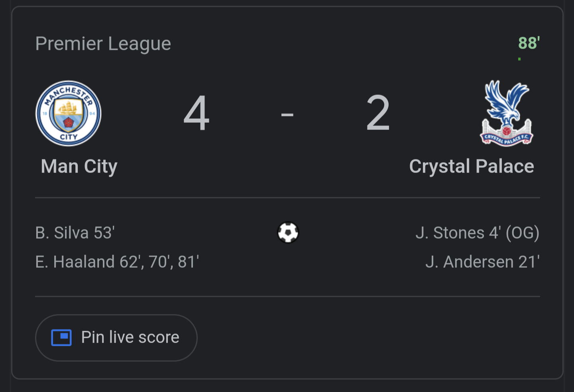The height and width of the screenshot is (392, 574).
Task: Click the blue pin icon
Action: pyautogui.click(x=61, y=338)
